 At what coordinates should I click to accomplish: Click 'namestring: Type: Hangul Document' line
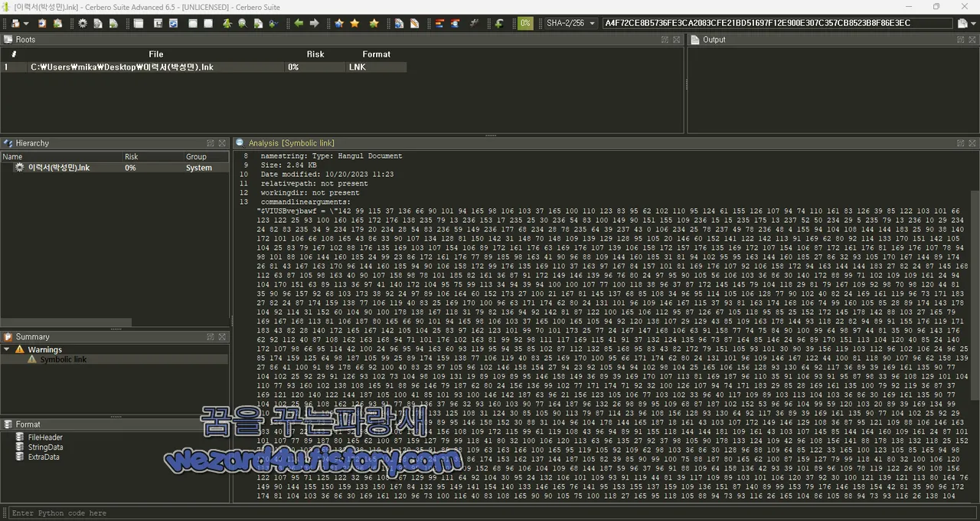click(332, 156)
